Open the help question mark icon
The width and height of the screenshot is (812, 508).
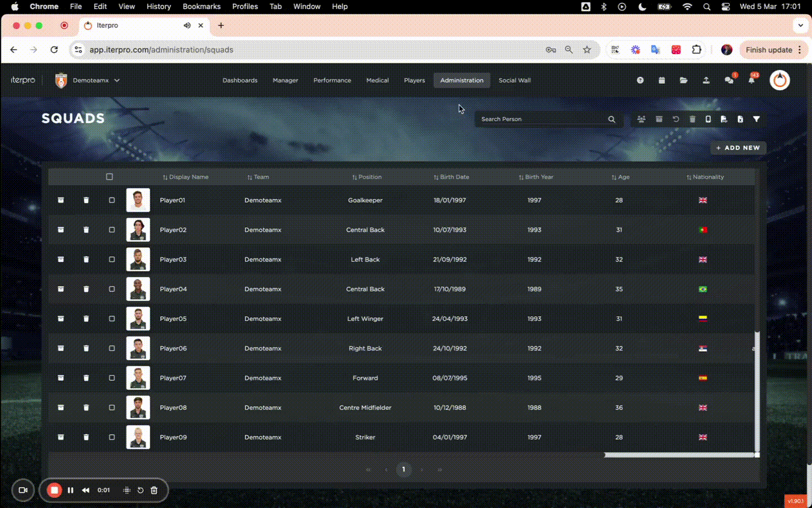pyautogui.click(x=640, y=80)
